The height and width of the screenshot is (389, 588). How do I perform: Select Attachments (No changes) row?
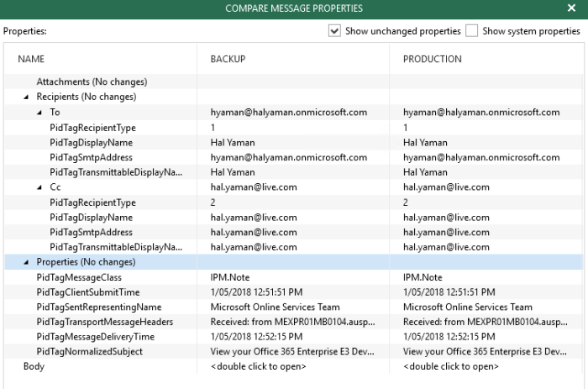294,81
